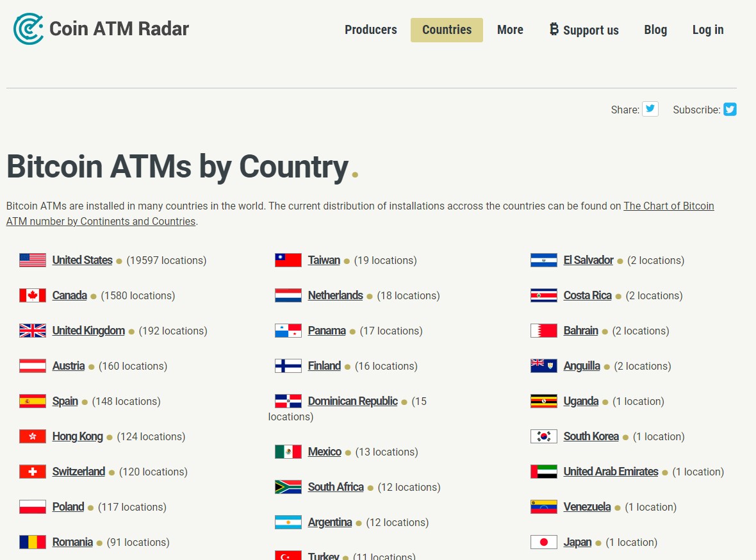Open the Anguilla link
This screenshot has width=756, height=560.
(x=582, y=366)
